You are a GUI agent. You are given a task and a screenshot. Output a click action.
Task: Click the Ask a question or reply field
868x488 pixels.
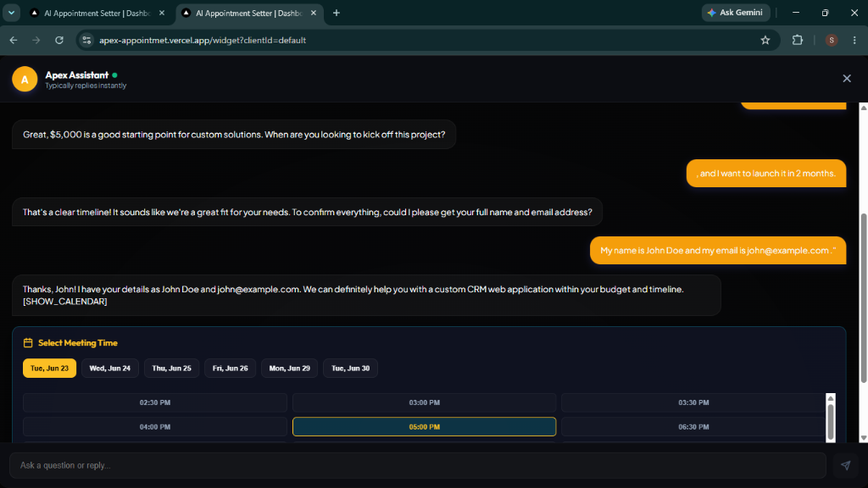point(418,465)
